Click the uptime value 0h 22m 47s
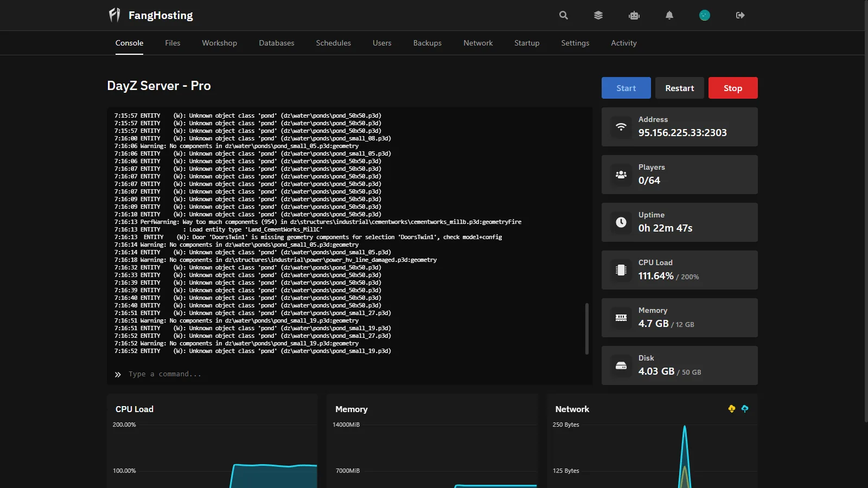The width and height of the screenshot is (868, 488). pyautogui.click(x=666, y=228)
